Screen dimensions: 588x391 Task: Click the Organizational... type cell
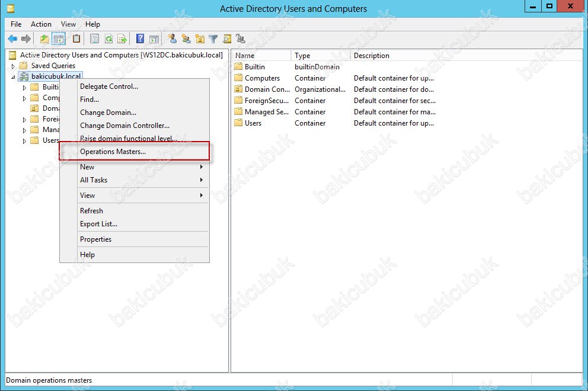click(320, 89)
